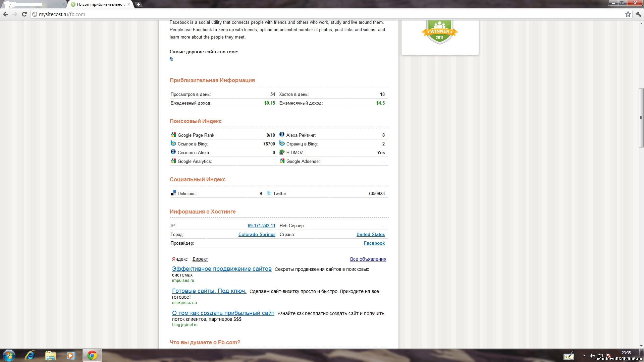Reload the page with refresh icon
The width and height of the screenshot is (644, 362).
(24, 14)
